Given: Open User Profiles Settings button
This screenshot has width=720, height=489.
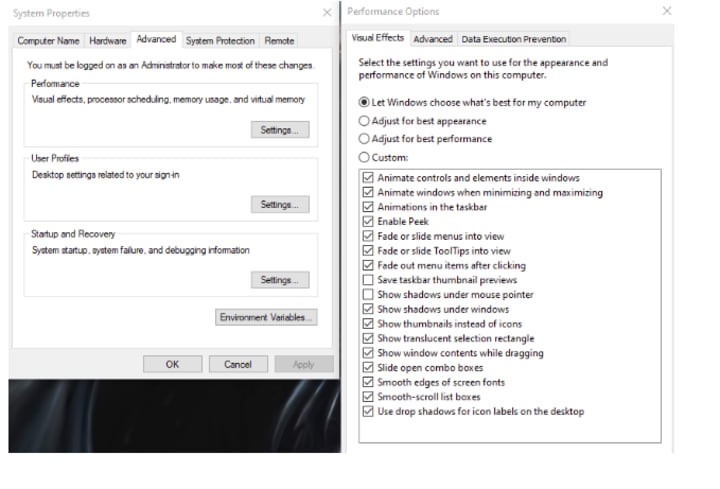Looking at the screenshot, I should coord(280,204).
